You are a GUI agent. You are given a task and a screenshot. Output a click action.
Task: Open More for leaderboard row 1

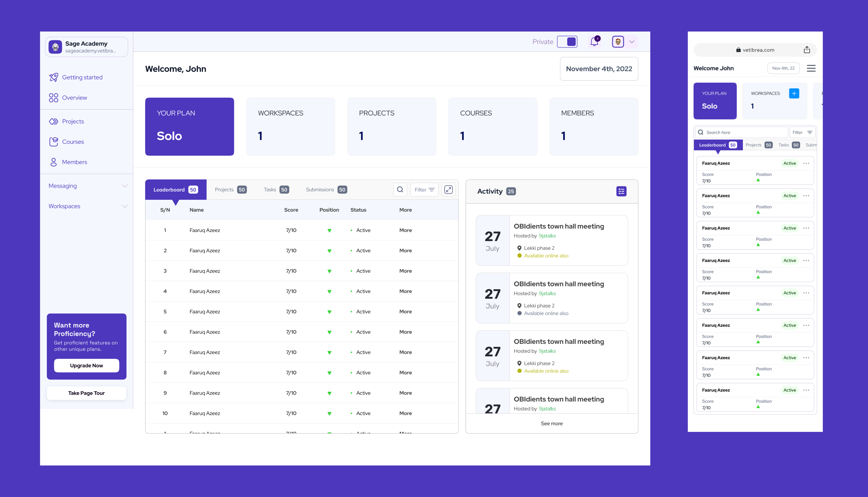(x=406, y=230)
